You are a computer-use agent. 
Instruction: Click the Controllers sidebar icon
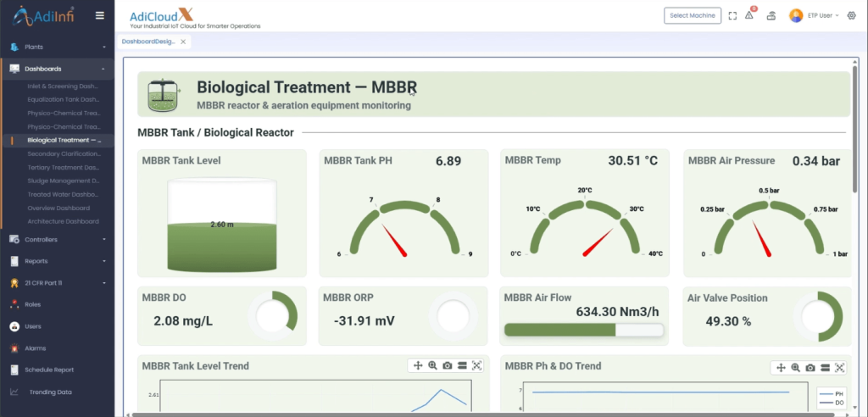(14, 239)
